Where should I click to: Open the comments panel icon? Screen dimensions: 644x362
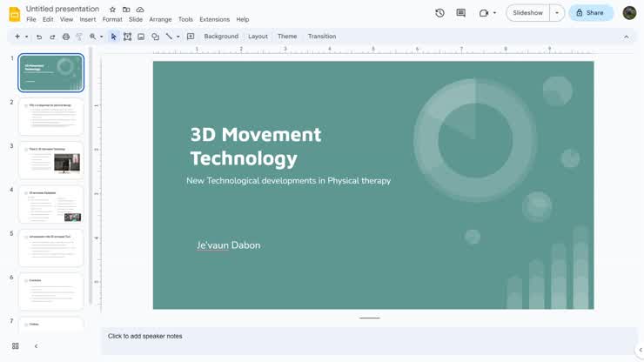tap(461, 13)
